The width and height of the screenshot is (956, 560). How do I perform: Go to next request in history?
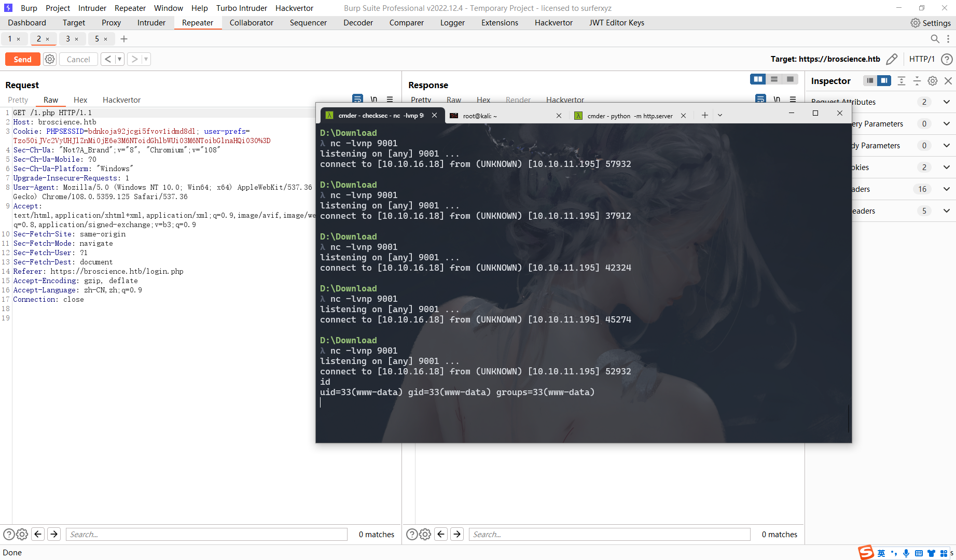click(134, 59)
